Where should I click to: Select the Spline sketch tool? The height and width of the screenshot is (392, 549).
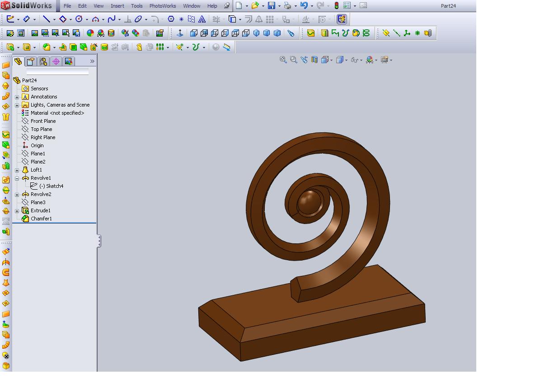pos(112,19)
